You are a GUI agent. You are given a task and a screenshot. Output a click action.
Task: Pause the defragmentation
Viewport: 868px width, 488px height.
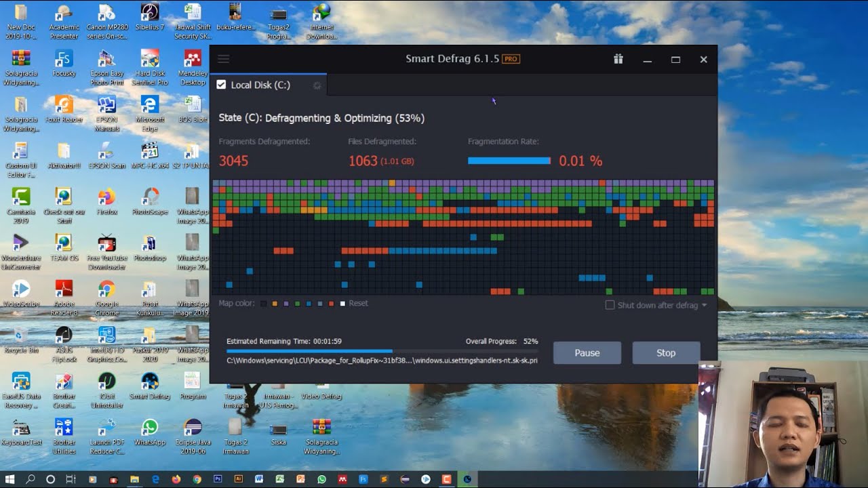click(587, 352)
